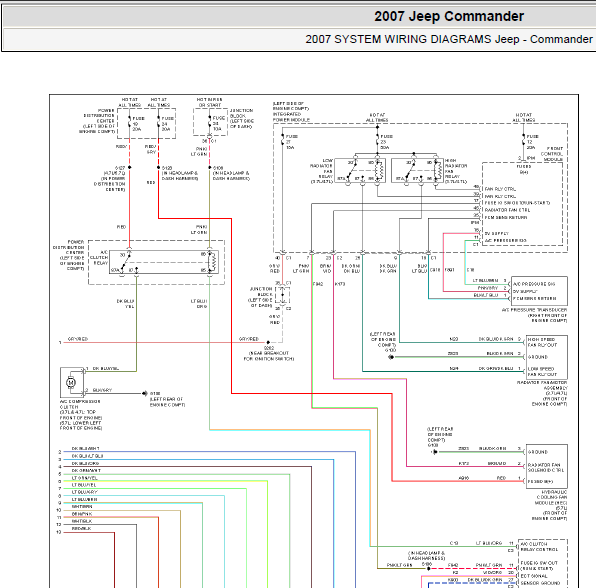Click the 2007 Jeep Commander title
This screenshot has width=596, height=588.
click(x=449, y=16)
